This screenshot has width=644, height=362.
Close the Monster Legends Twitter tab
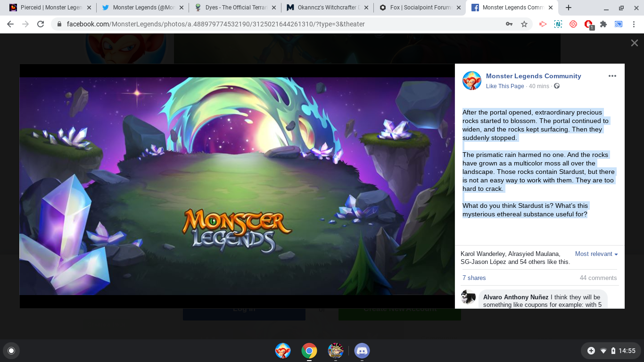click(182, 8)
